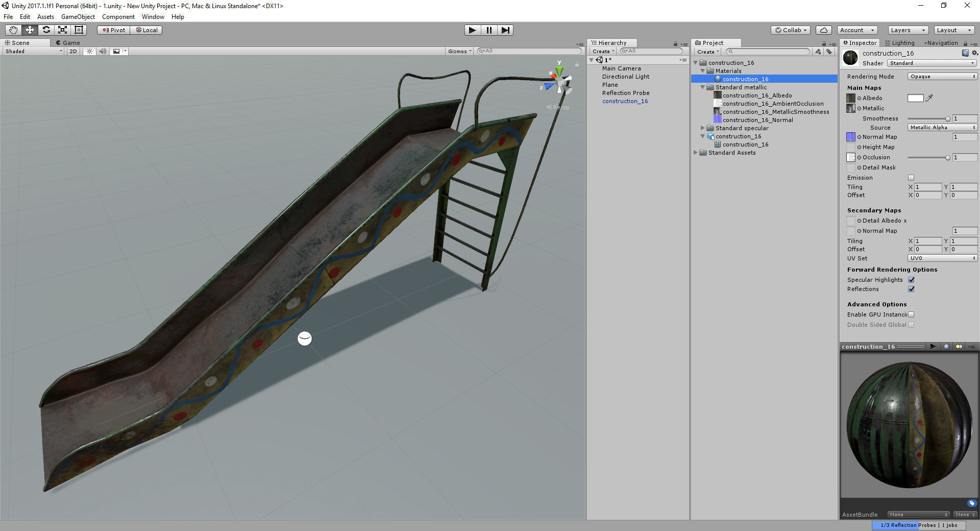
Task: Click the Account button
Action: coord(857,30)
